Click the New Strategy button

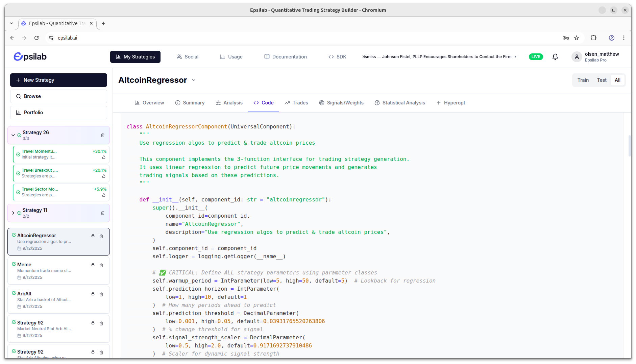tap(58, 80)
